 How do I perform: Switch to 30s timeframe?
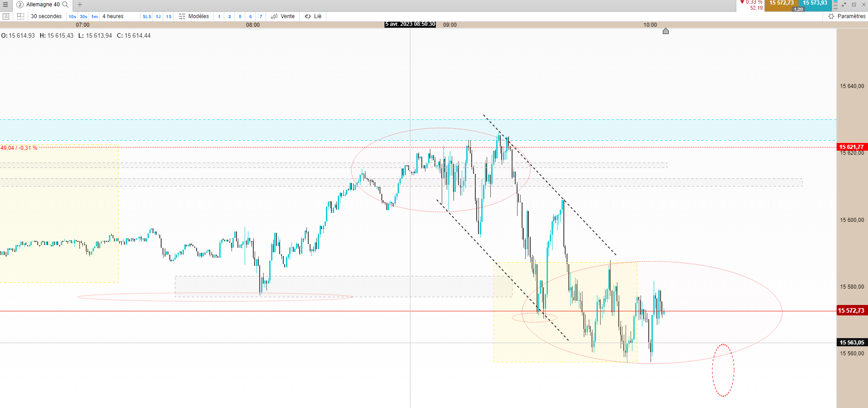point(84,17)
